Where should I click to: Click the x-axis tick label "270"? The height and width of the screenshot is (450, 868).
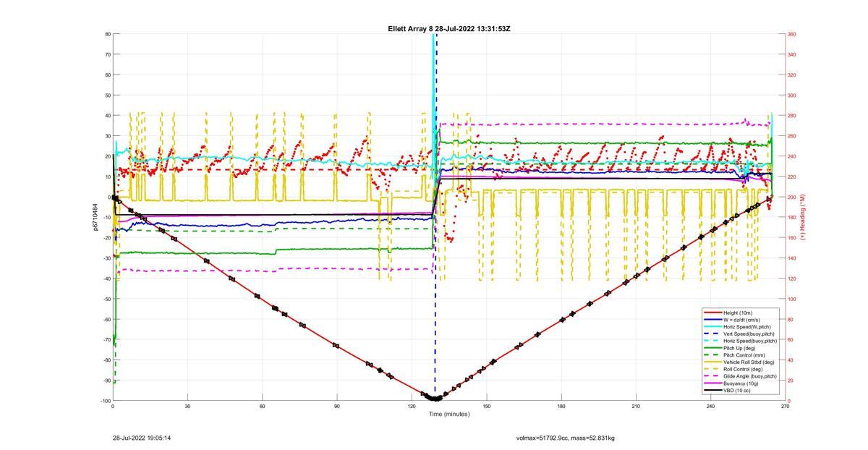pyautogui.click(x=786, y=407)
